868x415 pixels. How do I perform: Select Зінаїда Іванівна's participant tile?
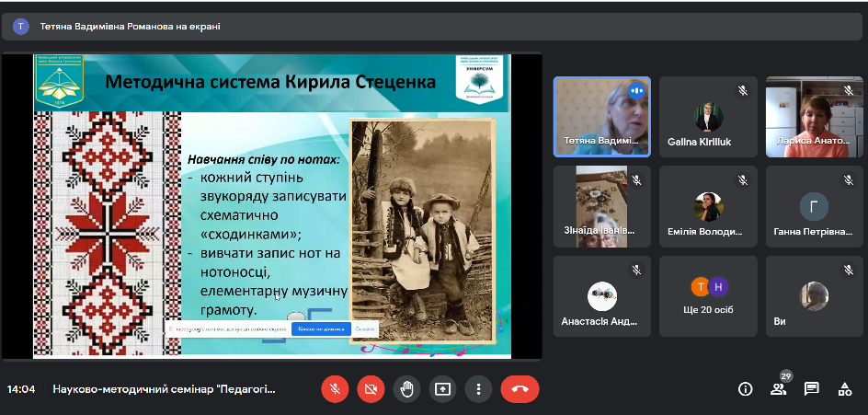[x=601, y=206]
